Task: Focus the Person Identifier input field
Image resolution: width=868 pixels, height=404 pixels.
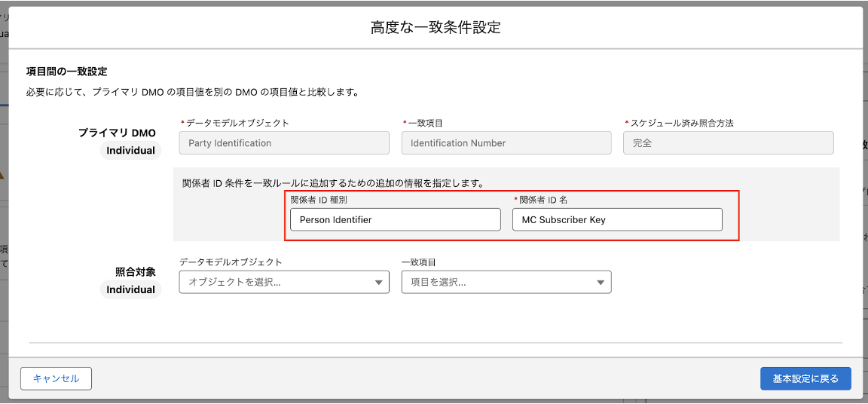Action: point(395,220)
